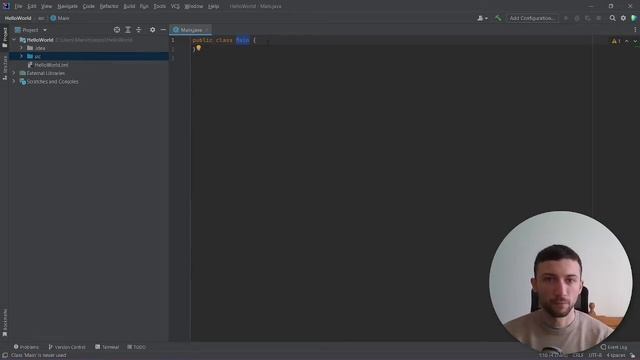Image resolution: width=640 pixels, height=360 pixels.
Task: Open Project panel gear options
Action: [152, 30]
